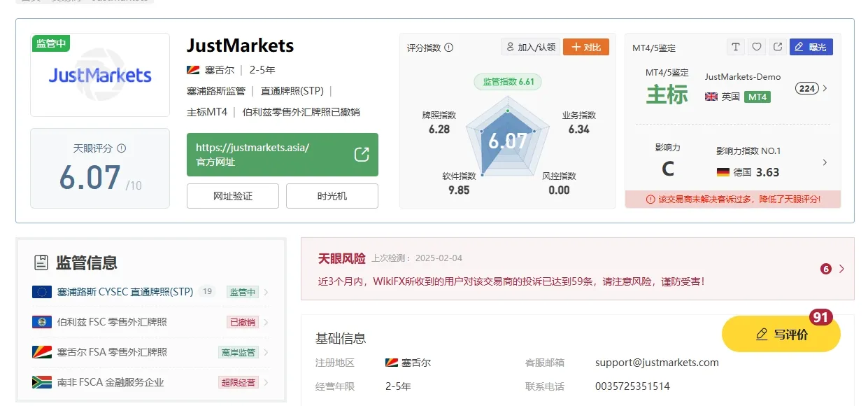This screenshot has height=406, width=868.
Task: Click the 直通牌照(STP) tag under title
Action: 292,91
